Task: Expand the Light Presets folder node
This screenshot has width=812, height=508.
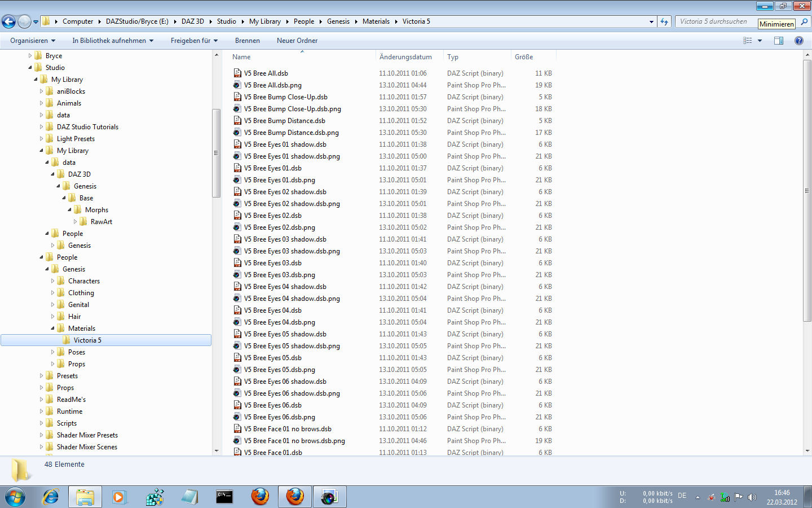Action: pos(41,139)
